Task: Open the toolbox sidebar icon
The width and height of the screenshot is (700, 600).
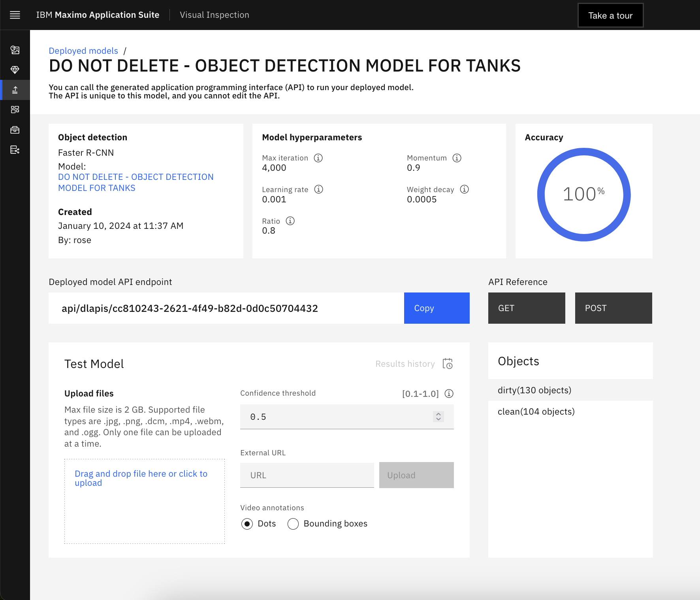Action: pos(15,130)
